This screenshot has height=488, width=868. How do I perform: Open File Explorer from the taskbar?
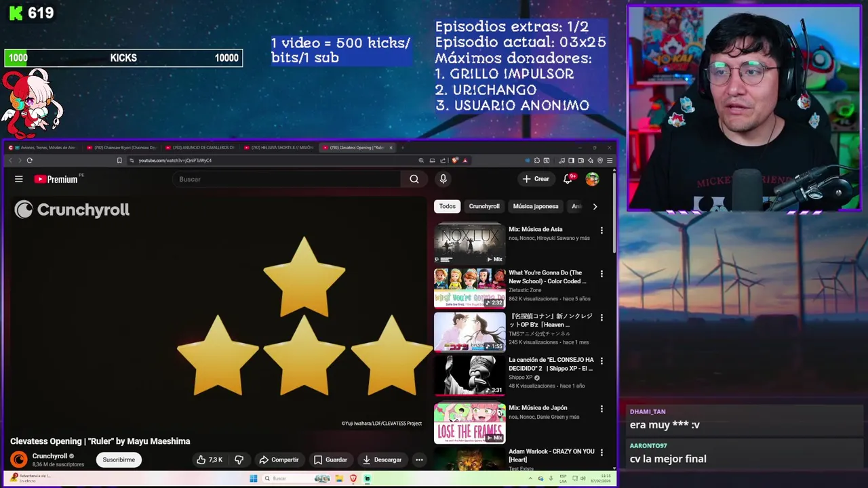340,479
